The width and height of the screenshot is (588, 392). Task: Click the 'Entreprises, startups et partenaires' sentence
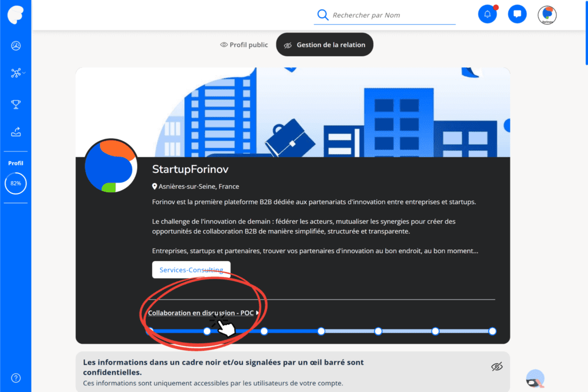coord(315,251)
